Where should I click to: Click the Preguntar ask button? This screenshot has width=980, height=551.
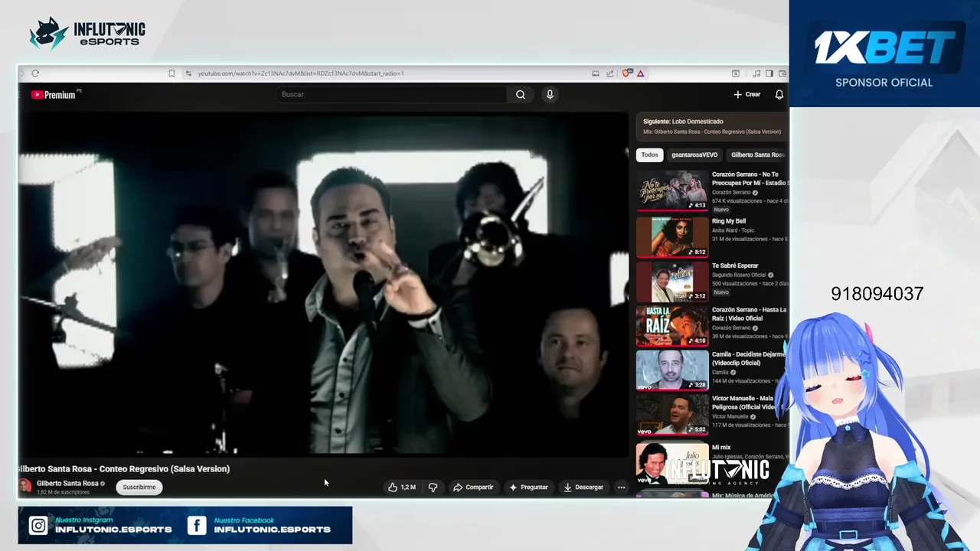(x=528, y=487)
